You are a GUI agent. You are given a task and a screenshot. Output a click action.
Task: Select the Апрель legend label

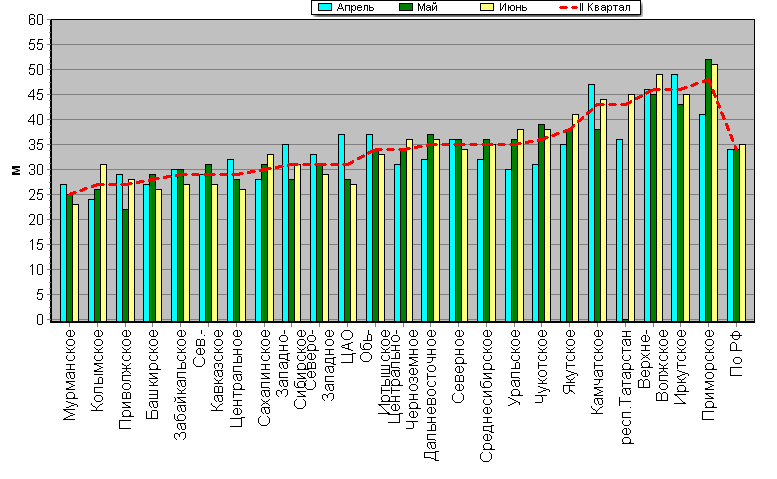pyautogui.click(x=355, y=7)
